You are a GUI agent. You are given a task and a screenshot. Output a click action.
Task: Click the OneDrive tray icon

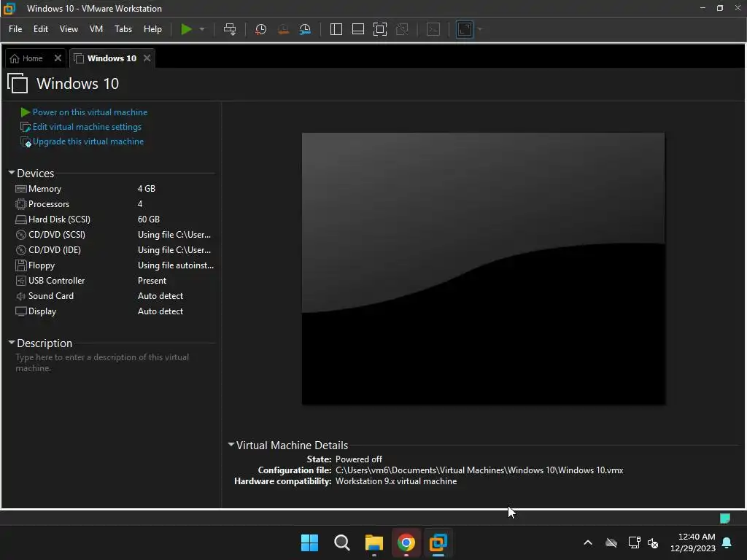[611, 542]
